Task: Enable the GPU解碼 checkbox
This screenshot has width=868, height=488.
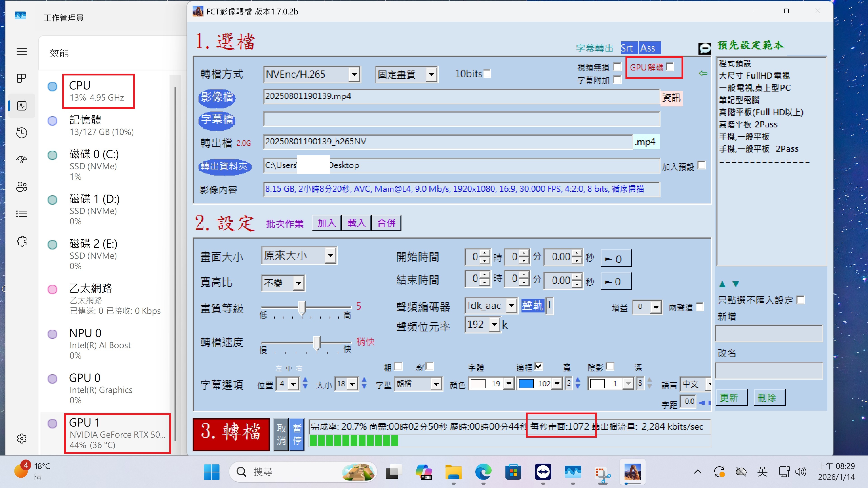Action: 670,67
